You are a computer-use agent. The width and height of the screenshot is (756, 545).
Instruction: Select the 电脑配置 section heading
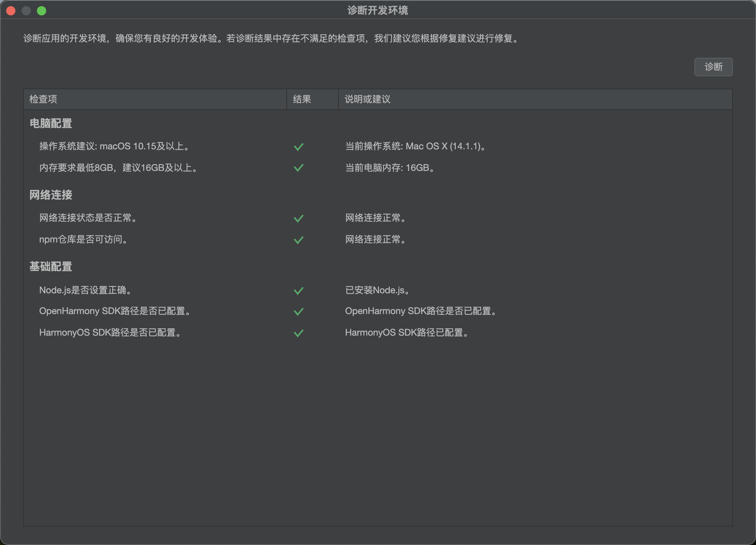click(x=51, y=124)
